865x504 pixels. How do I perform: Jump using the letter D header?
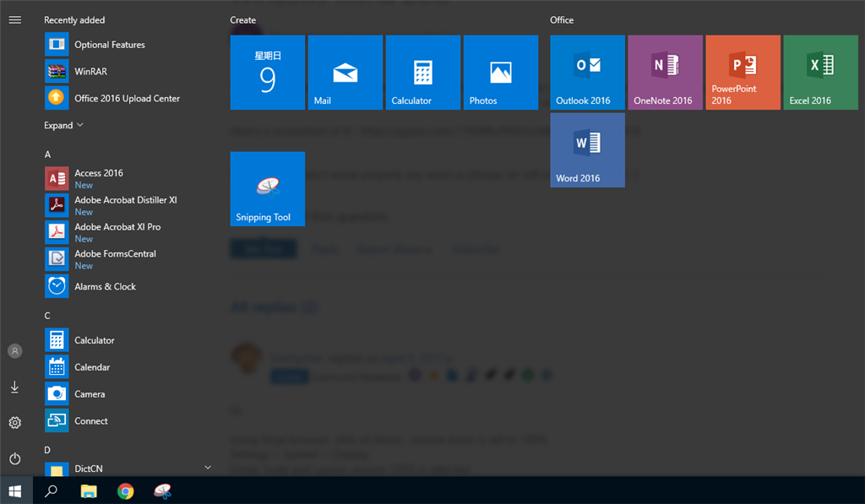pos(47,450)
